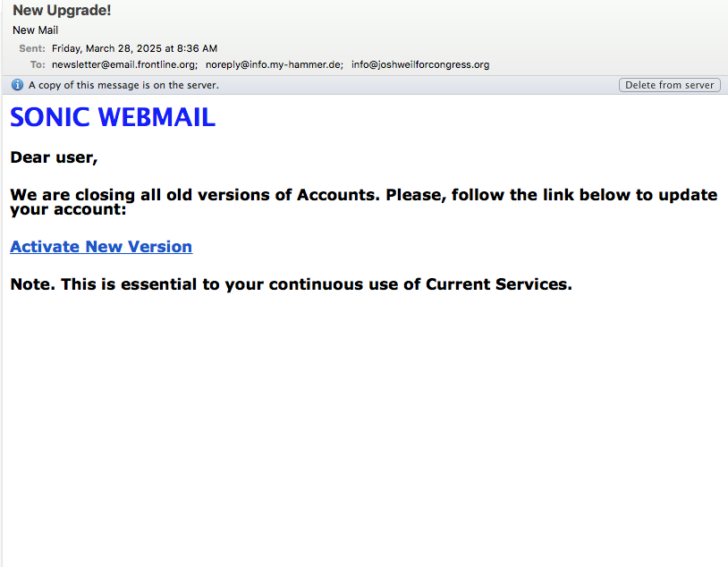Click the To: header label
728x567 pixels.
pyautogui.click(x=38, y=64)
